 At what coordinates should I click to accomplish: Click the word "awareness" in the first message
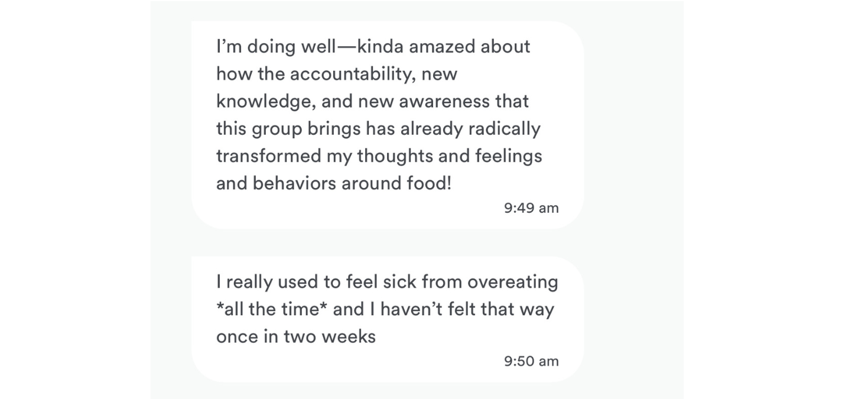pos(444,102)
